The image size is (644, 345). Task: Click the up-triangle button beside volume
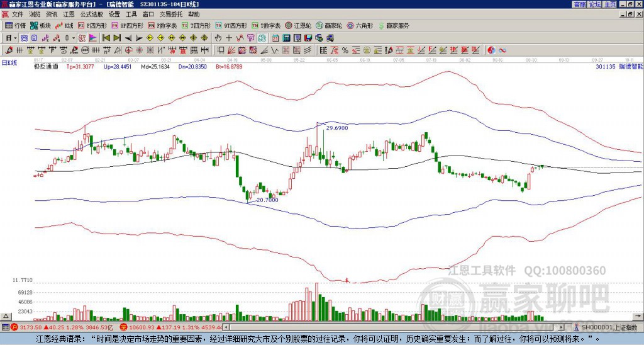[6, 316]
